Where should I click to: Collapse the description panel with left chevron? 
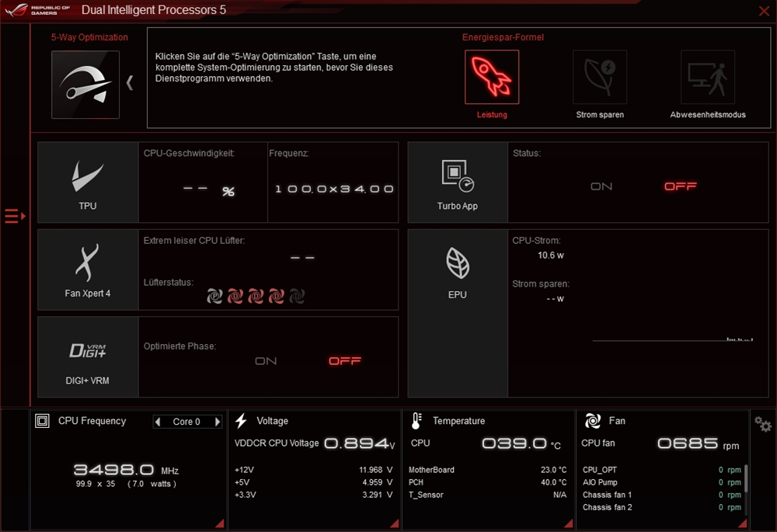(x=130, y=83)
